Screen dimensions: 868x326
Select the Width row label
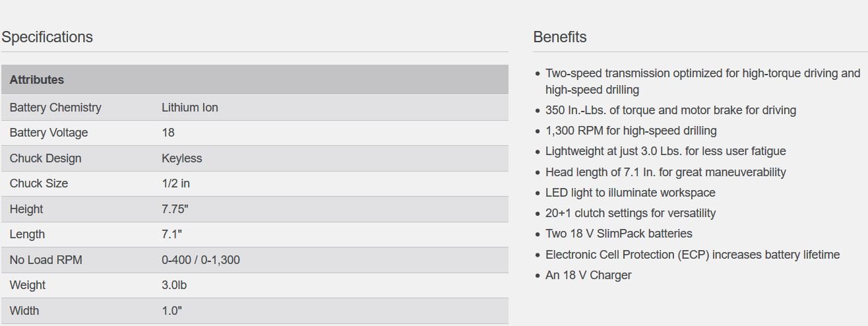[x=24, y=311]
